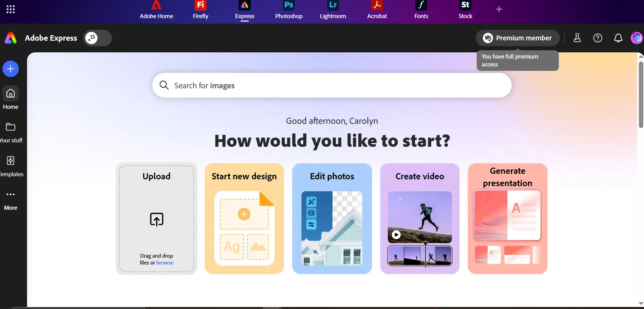Open the beaker labs icon
Image resolution: width=644 pixels, height=309 pixels.
pyautogui.click(x=577, y=38)
